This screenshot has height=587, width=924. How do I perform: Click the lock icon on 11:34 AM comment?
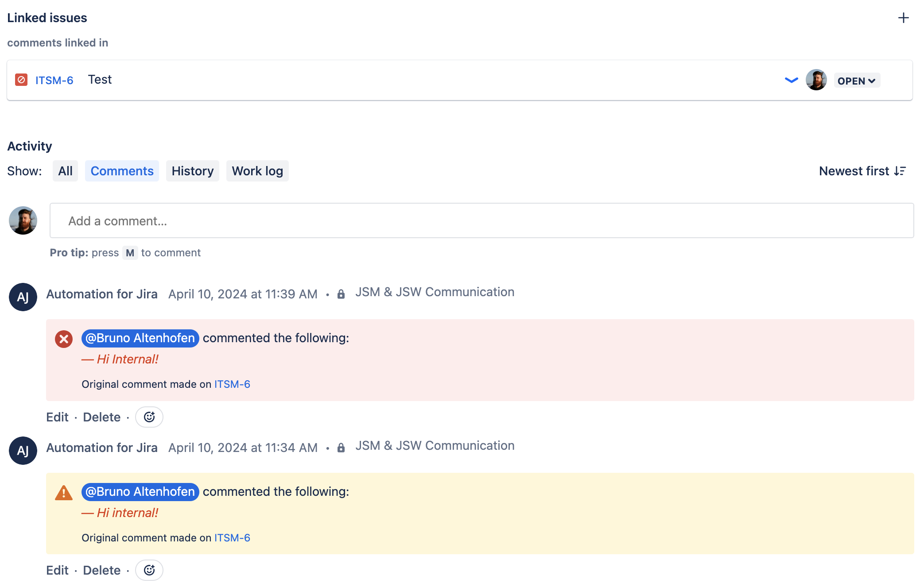tap(341, 448)
